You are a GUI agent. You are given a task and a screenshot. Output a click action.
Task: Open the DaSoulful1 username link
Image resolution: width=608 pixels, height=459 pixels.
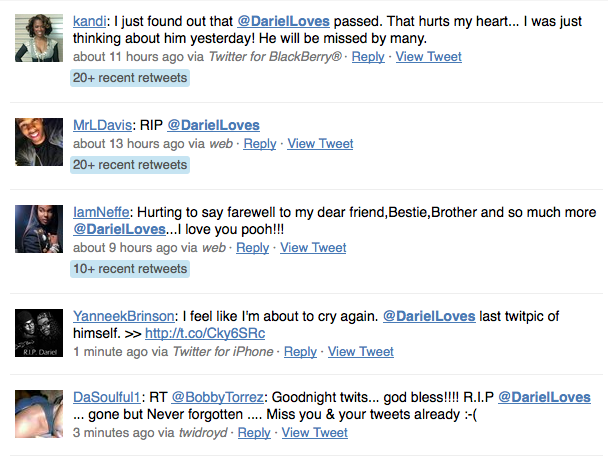[x=109, y=397]
